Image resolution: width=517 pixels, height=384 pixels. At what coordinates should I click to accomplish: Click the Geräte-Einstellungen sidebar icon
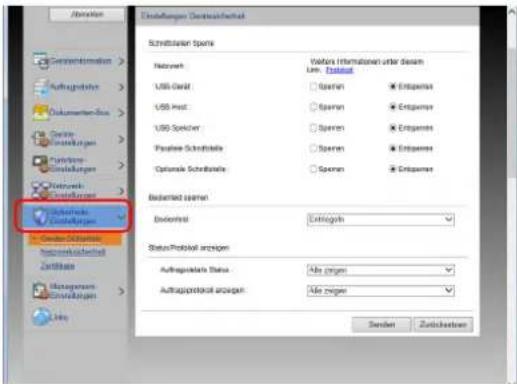[41, 139]
